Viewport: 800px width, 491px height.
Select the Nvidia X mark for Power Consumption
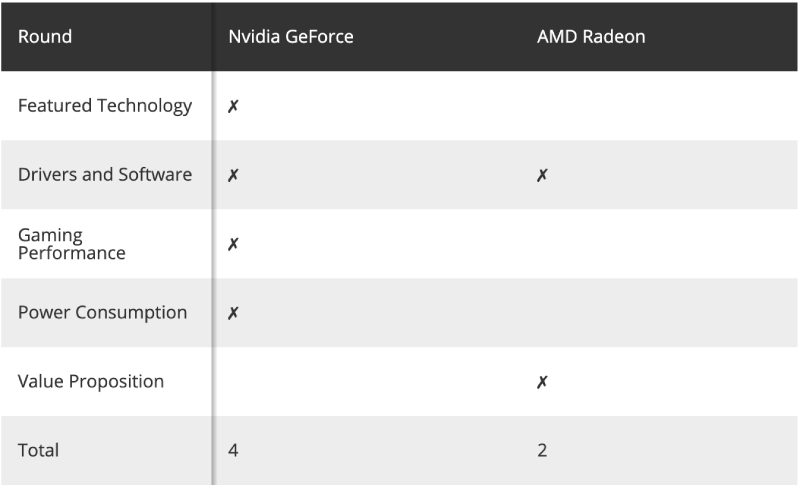click(x=233, y=313)
